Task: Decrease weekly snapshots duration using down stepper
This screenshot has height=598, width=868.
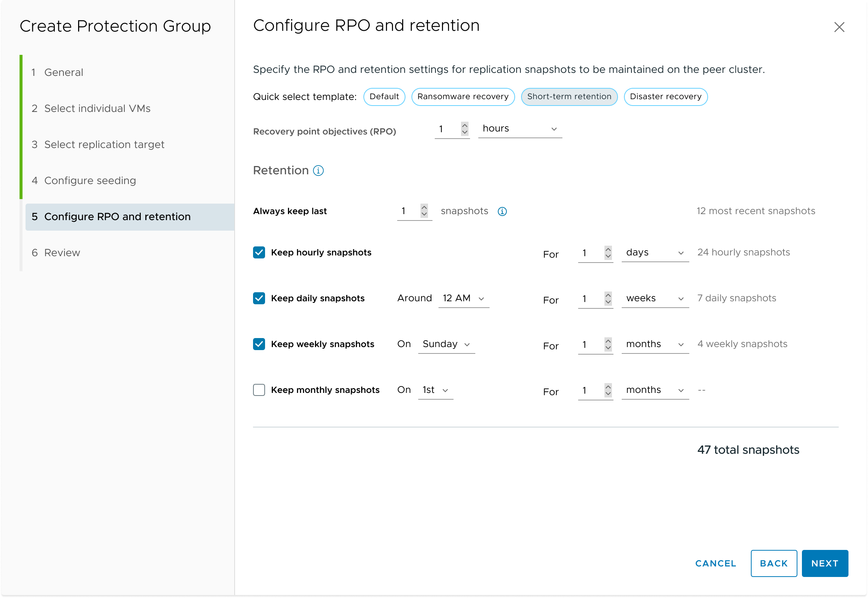Action: coord(608,349)
